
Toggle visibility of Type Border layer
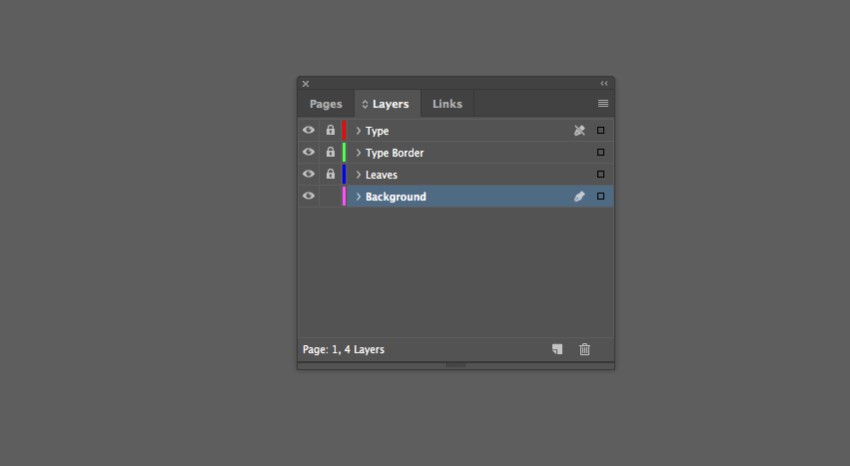pos(308,152)
